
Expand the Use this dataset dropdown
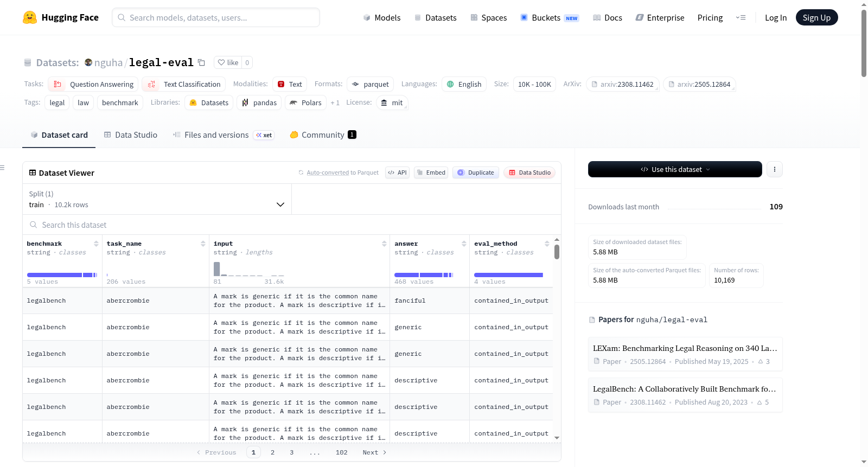pyautogui.click(x=675, y=169)
